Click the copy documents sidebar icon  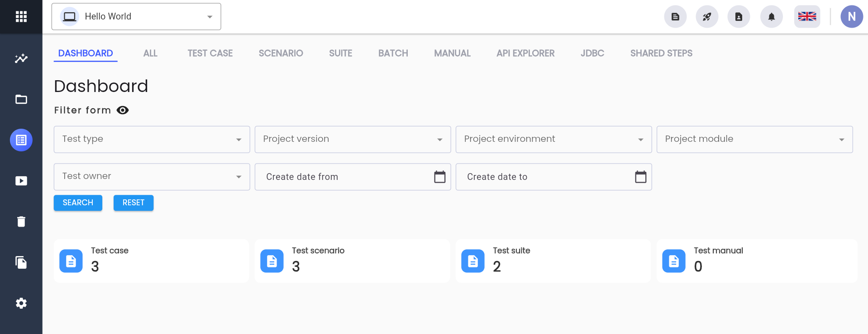point(21,262)
